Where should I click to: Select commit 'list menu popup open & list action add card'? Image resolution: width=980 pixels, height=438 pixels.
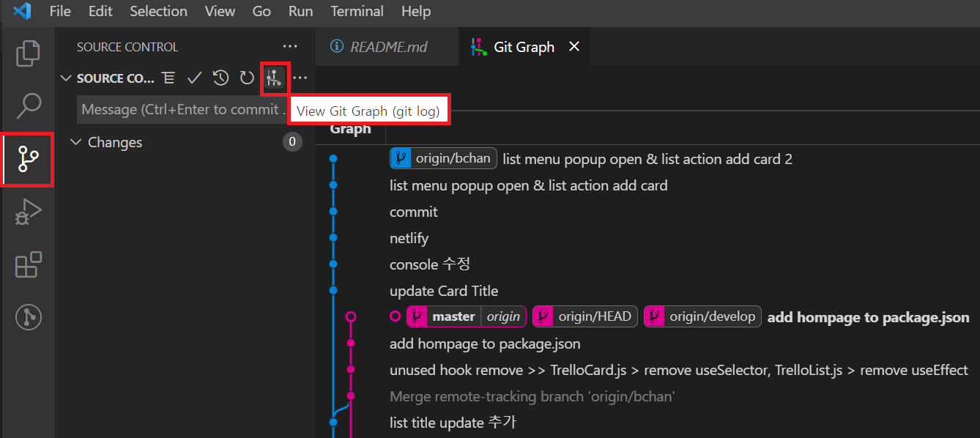click(529, 185)
